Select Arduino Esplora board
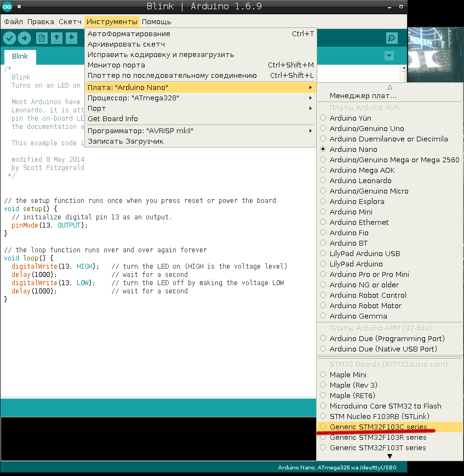Image resolution: width=464 pixels, height=476 pixels. coord(390,201)
